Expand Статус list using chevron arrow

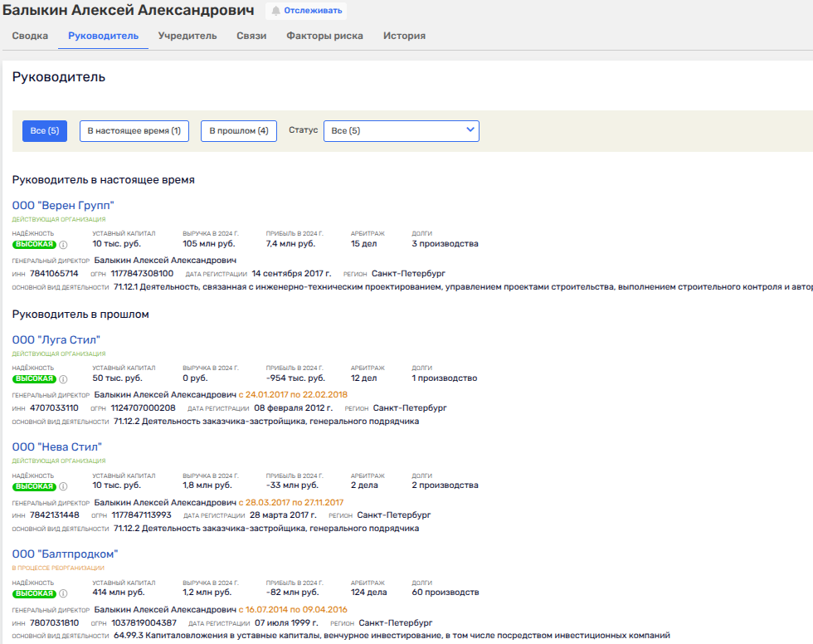point(470,130)
